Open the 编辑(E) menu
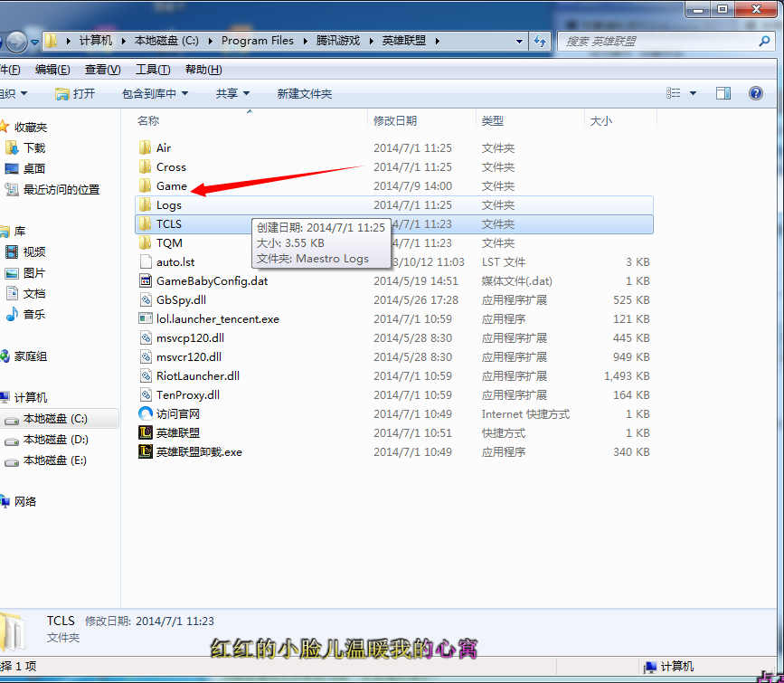784x683 pixels. (x=52, y=70)
